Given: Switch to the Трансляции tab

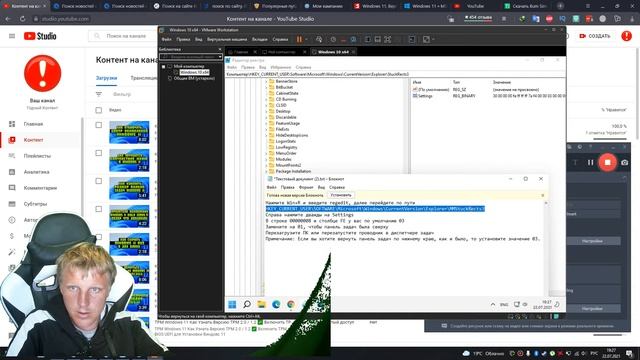Looking at the screenshot, I should (x=144, y=78).
